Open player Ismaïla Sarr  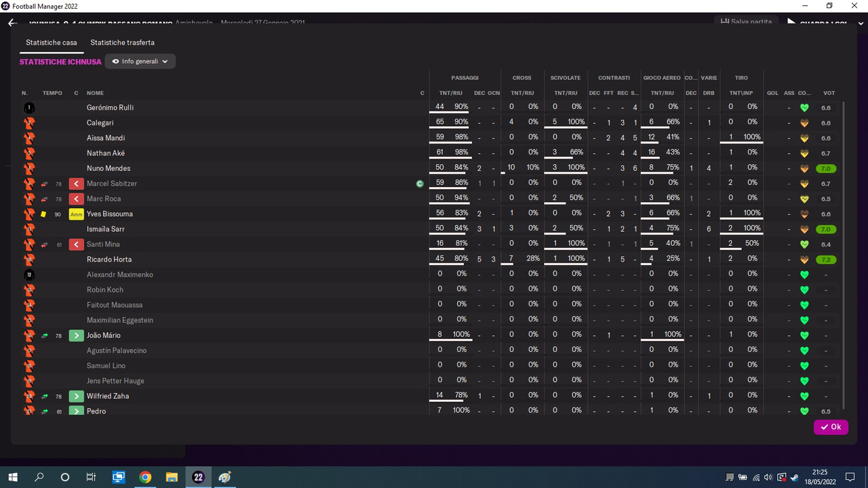pyautogui.click(x=106, y=229)
